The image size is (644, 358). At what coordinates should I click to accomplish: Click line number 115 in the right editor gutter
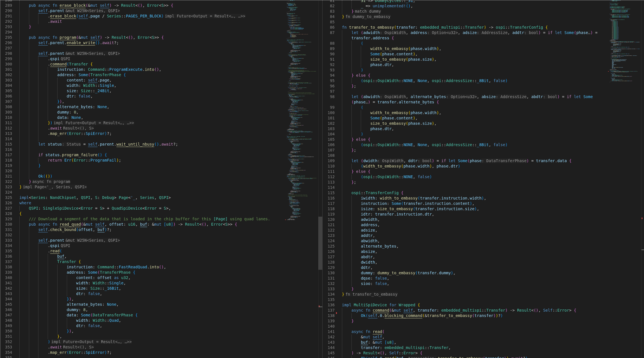click(331, 193)
